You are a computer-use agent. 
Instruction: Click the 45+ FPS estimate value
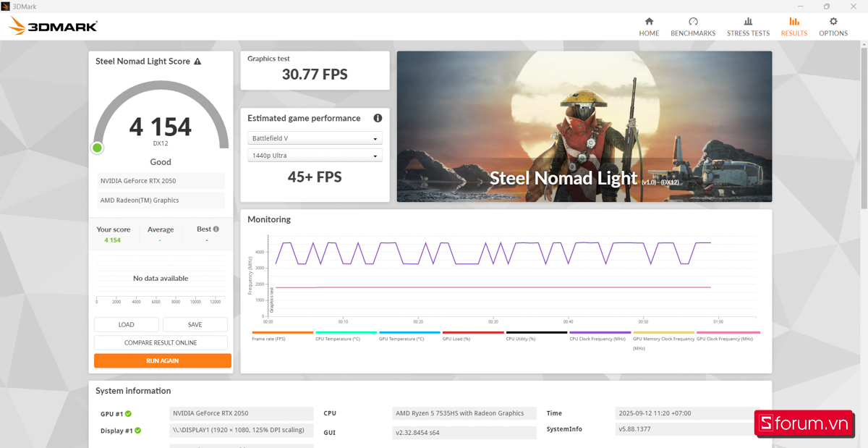point(315,177)
